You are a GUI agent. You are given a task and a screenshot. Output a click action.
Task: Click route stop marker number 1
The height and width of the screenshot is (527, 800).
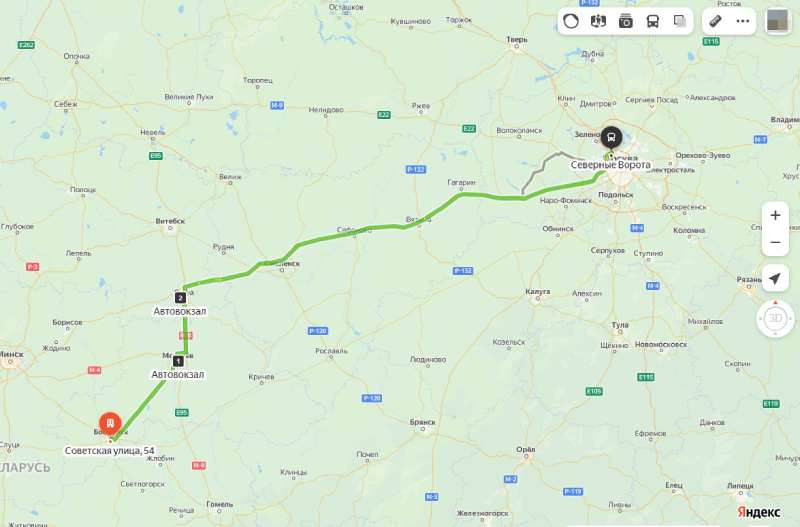click(x=178, y=361)
